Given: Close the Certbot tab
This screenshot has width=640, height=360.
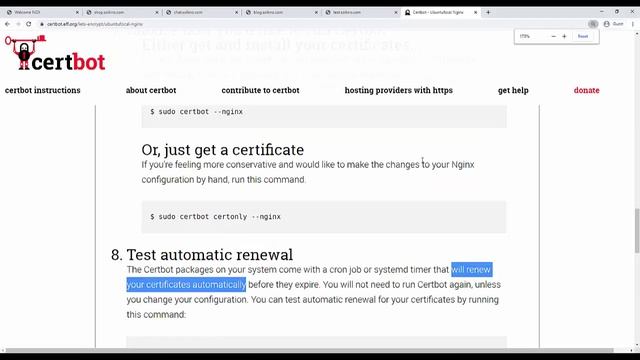Looking at the screenshot, I should pos(476,12).
